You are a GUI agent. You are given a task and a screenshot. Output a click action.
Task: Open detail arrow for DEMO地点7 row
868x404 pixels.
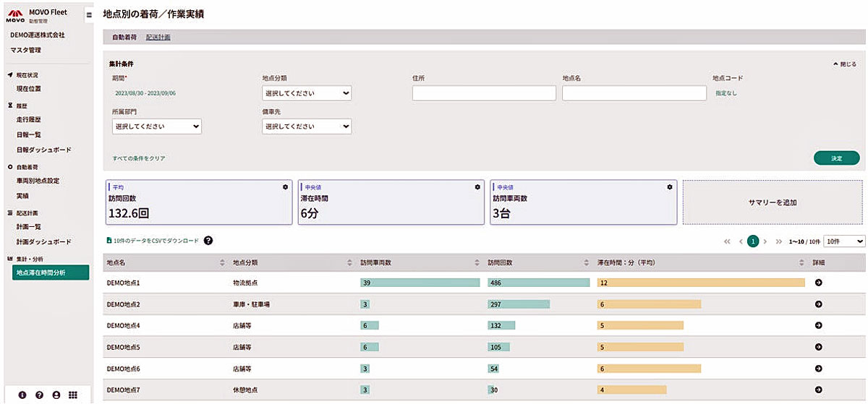point(818,390)
